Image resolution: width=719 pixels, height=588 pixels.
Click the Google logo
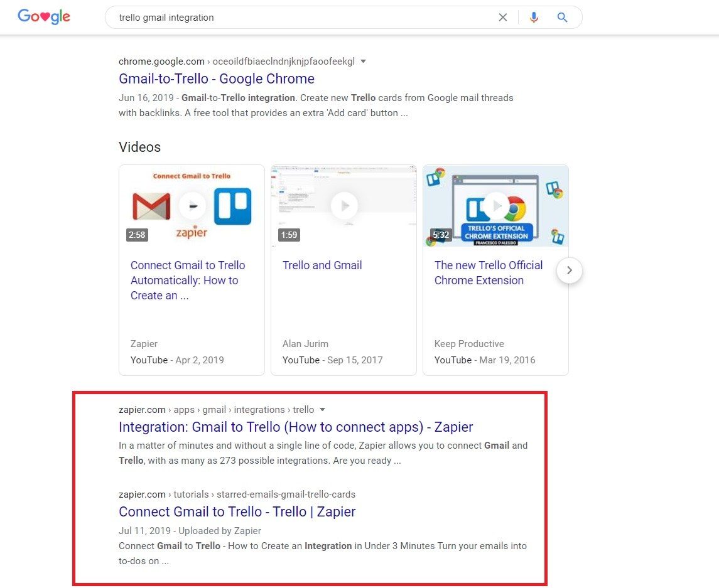(44, 17)
